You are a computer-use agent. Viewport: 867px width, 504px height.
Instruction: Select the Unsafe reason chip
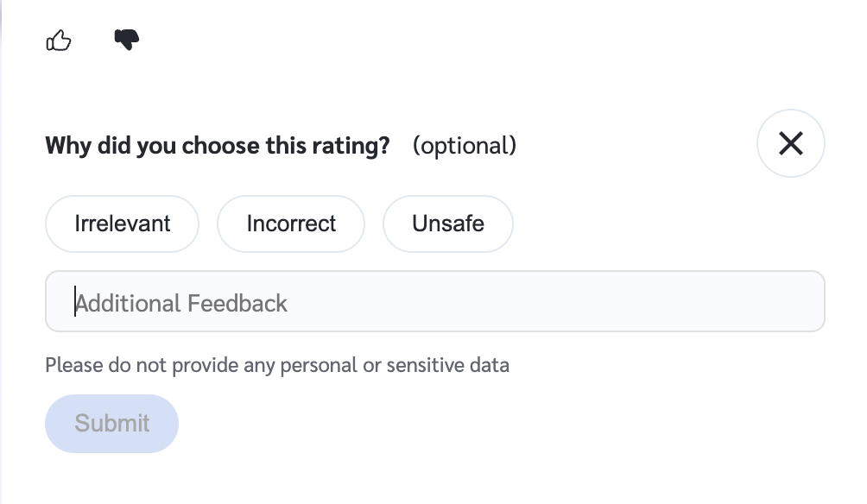[447, 224]
